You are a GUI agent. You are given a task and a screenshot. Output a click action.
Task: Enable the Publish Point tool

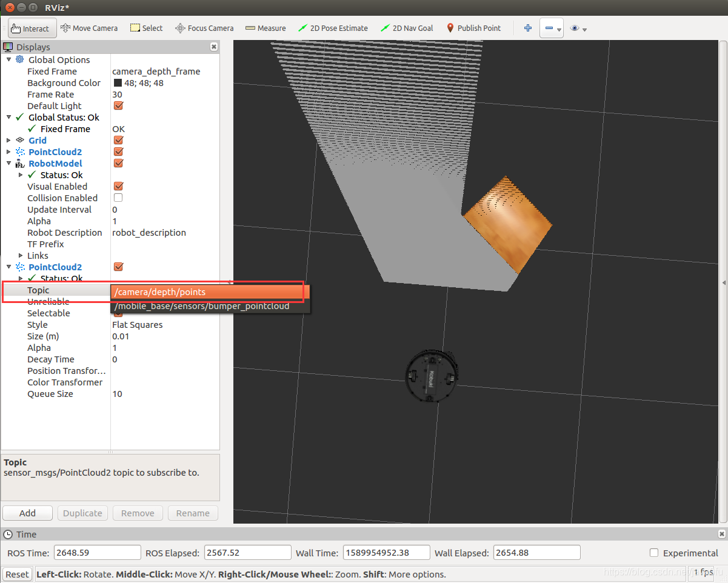click(473, 28)
